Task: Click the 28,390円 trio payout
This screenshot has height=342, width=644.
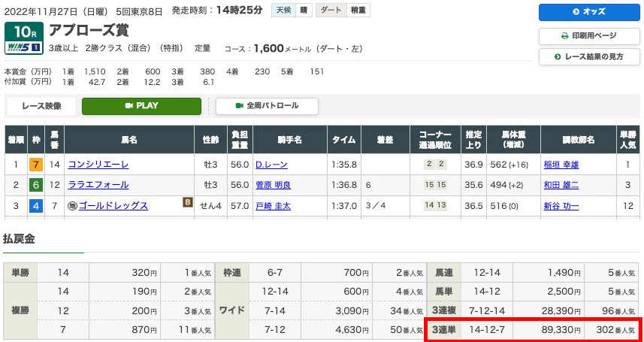Action: 561,310
